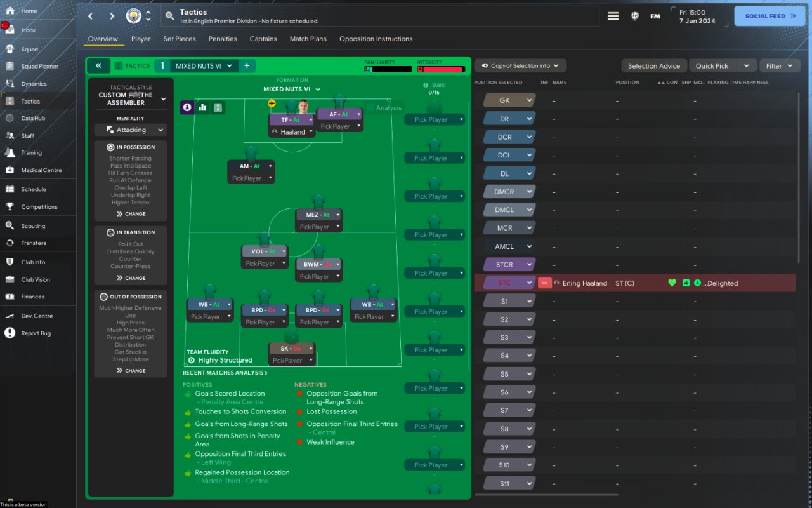This screenshot has height=508, width=812.
Task: Toggle the player info view icon on pitch
Action: coord(187,107)
